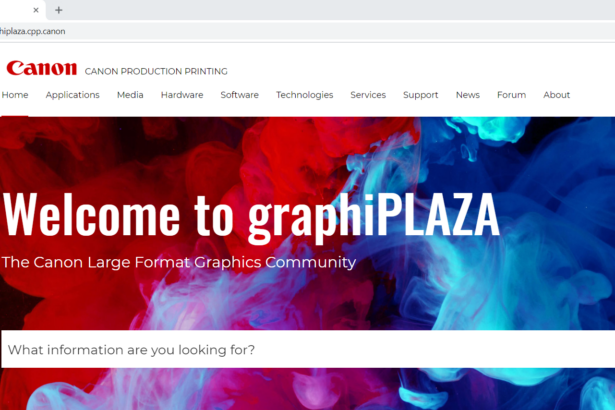Open the Software menu
The width and height of the screenshot is (615, 410).
[240, 95]
